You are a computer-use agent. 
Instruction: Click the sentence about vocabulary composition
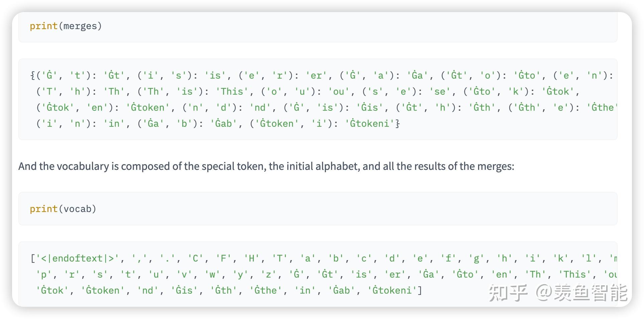coord(266,166)
